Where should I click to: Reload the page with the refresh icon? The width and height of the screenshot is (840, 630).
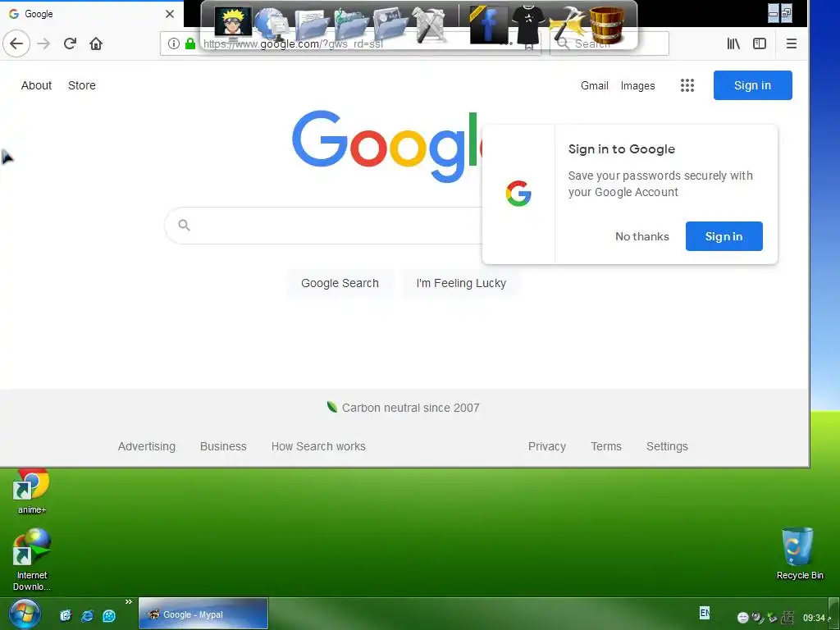[70, 43]
